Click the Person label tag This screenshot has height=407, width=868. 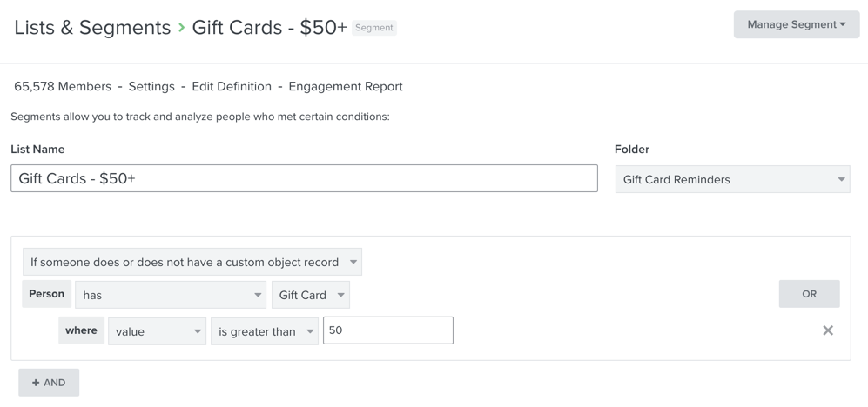pos(47,294)
